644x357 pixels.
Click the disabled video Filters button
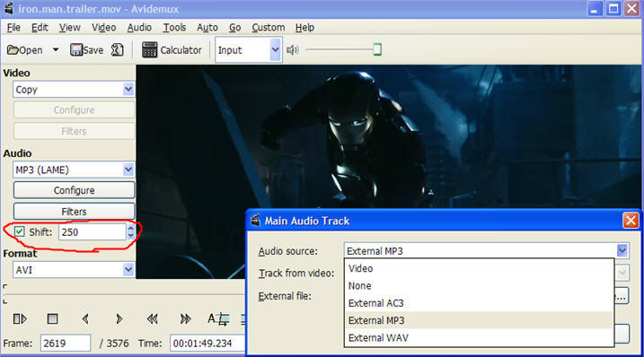[74, 131]
